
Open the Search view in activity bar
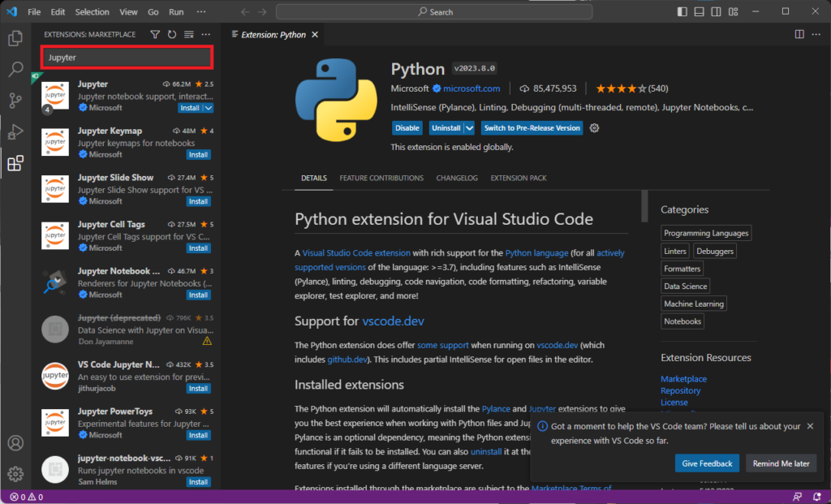pos(15,69)
